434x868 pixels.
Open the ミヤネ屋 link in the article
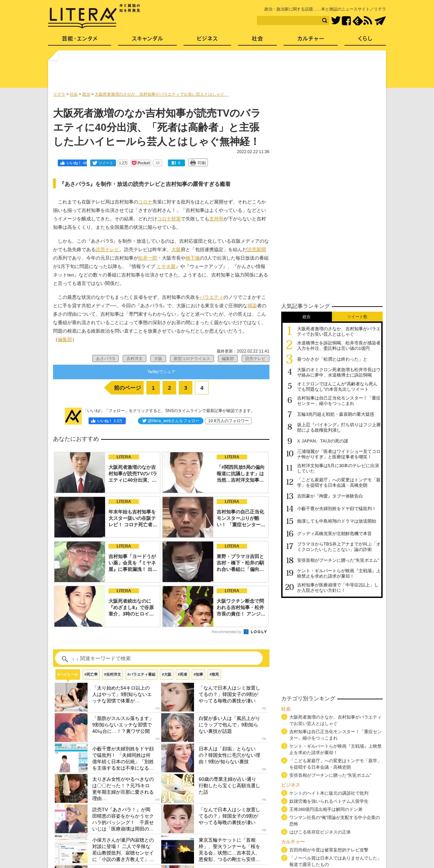[166, 266]
